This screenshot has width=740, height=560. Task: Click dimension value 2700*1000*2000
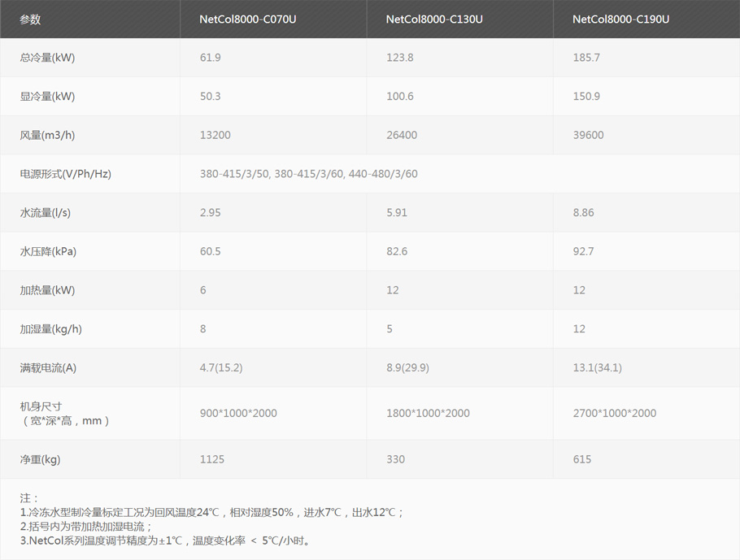pyautogui.click(x=615, y=413)
